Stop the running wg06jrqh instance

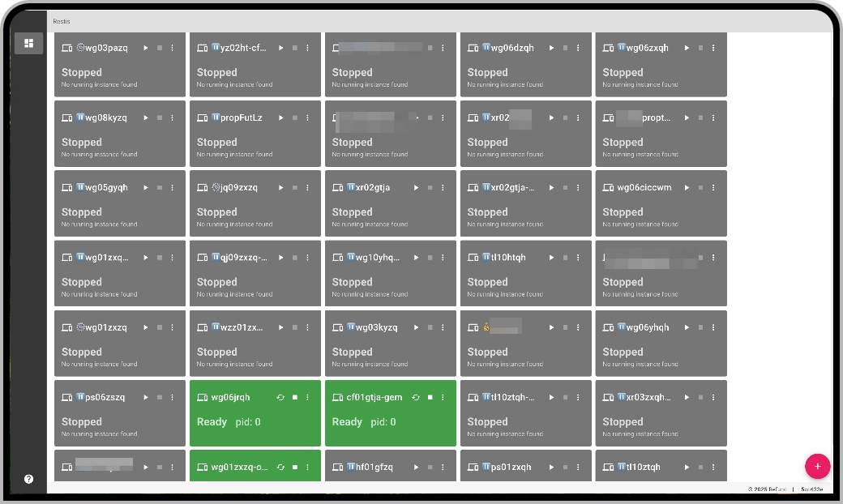294,398
